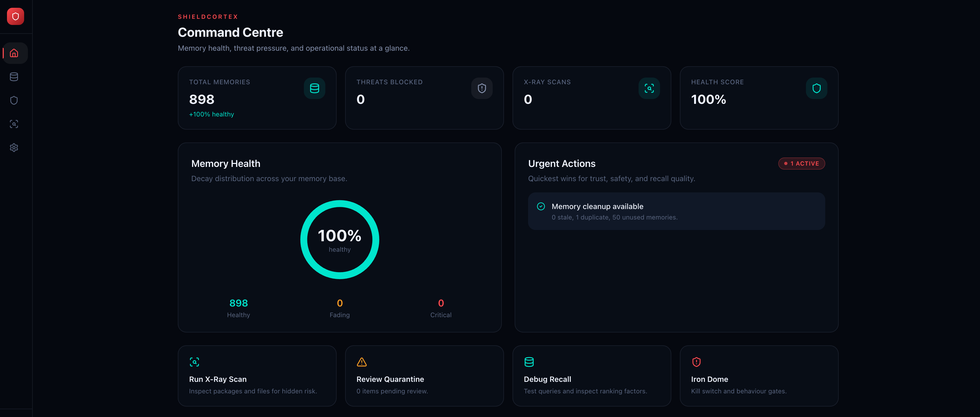Open the Debug Recall card
The width and height of the screenshot is (980, 417).
point(592,376)
